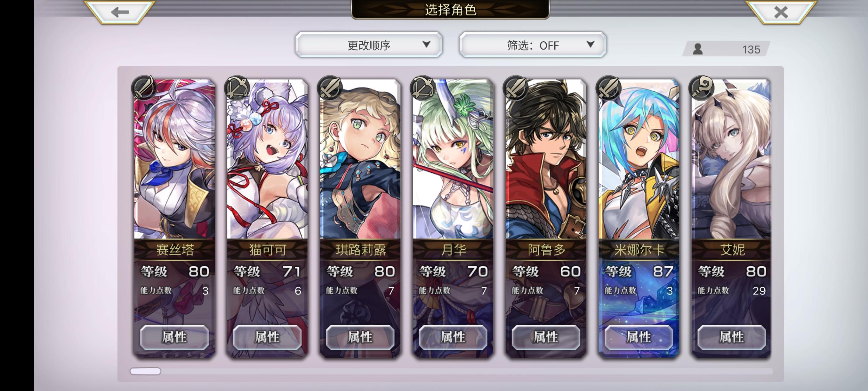Open 属性 for 赛丝塔
This screenshot has height=391, width=868.
[174, 337]
